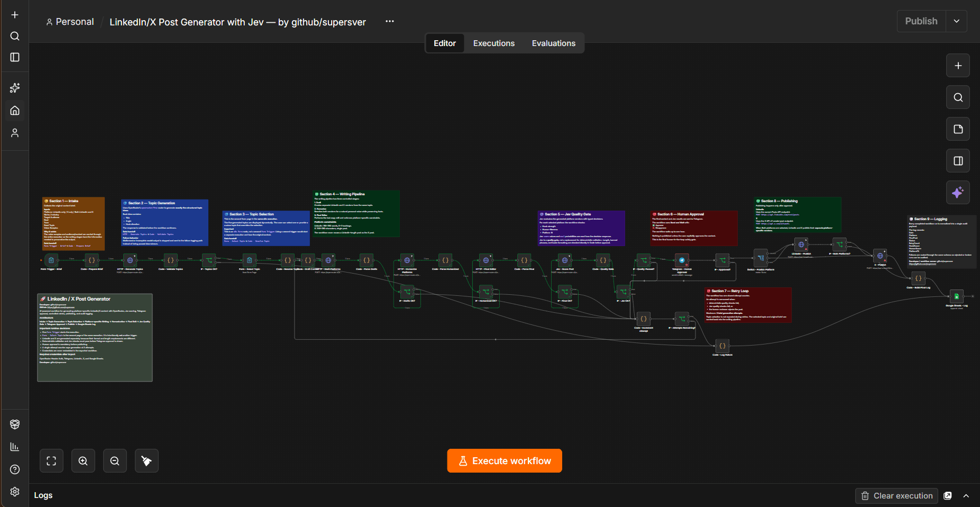Switch to the Evaluations tab
Screen dimensions: 980x507
[553, 43]
